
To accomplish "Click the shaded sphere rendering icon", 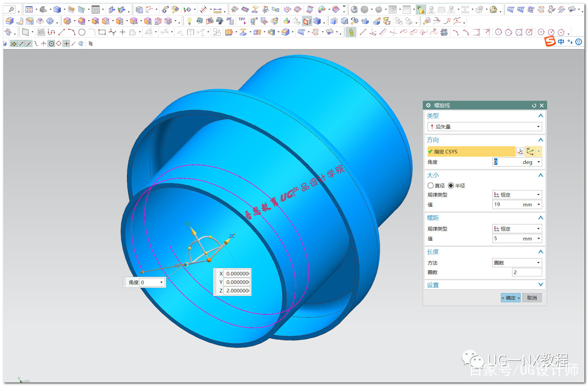I will (354, 9).
